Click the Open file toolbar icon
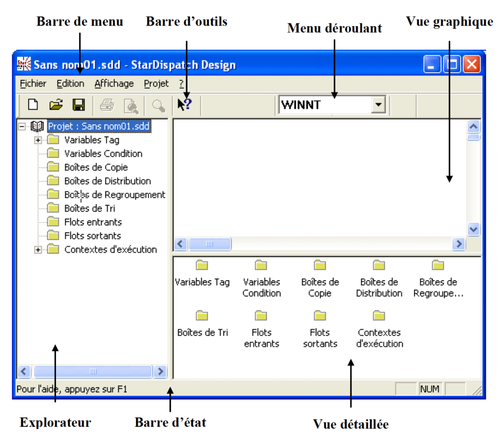The width and height of the screenshot is (504, 441). [56, 105]
